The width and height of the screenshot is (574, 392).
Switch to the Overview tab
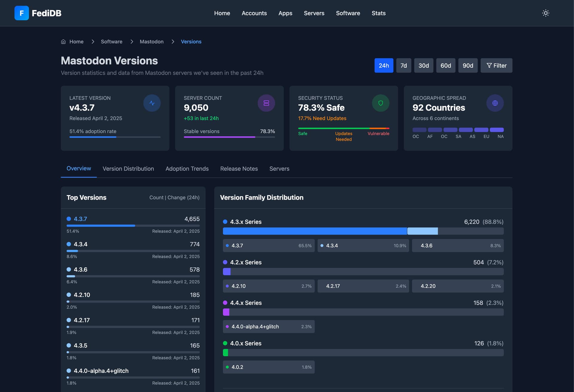pyautogui.click(x=79, y=169)
